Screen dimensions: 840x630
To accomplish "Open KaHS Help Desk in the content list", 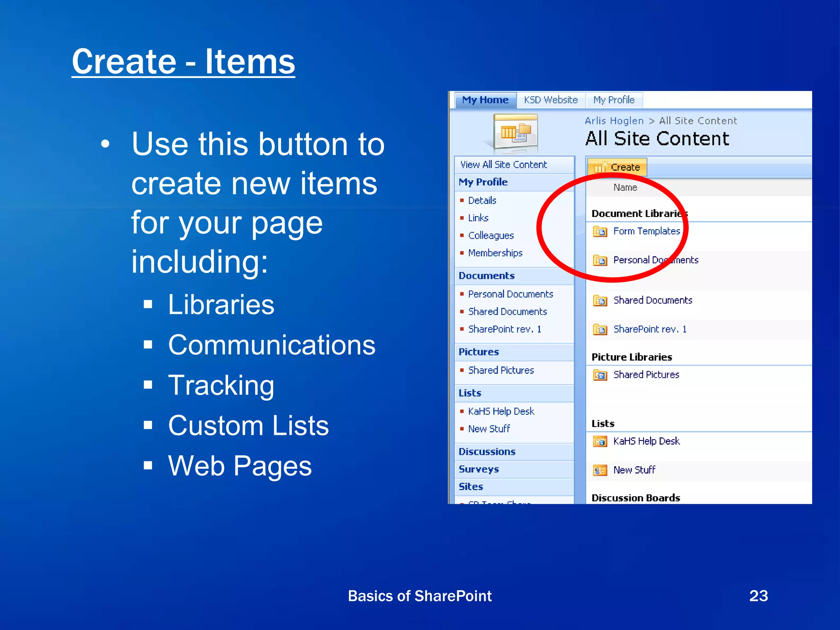I will (x=647, y=441).
